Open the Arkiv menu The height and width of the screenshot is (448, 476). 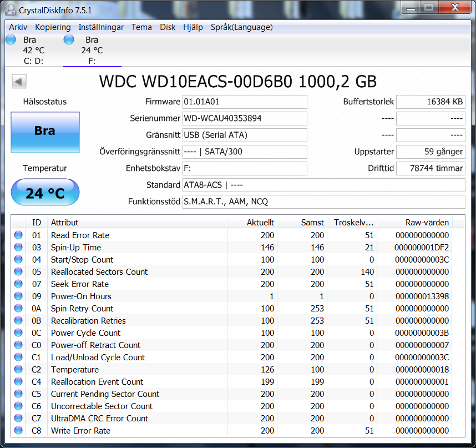(x=18, y=27)
